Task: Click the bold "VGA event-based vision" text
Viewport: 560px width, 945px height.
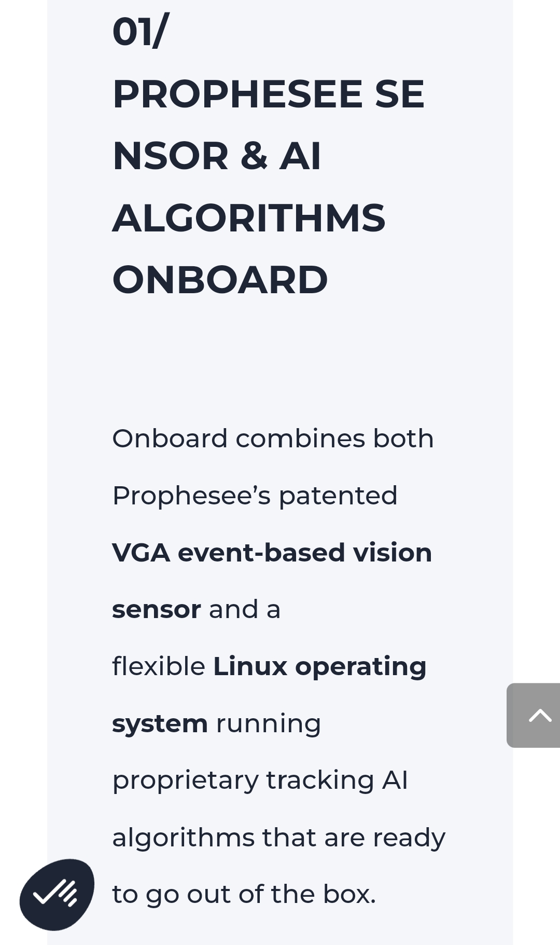Action: (x=272, y=552)
